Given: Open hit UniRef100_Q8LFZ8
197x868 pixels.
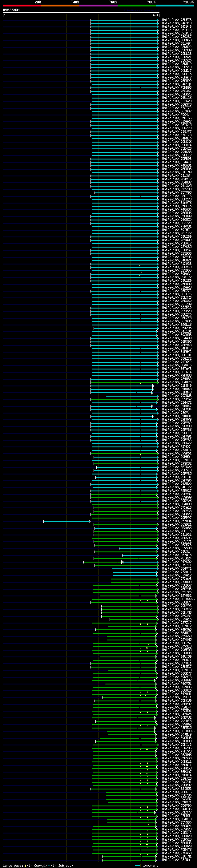Looking at the screenshot, I should click(177, 20).
